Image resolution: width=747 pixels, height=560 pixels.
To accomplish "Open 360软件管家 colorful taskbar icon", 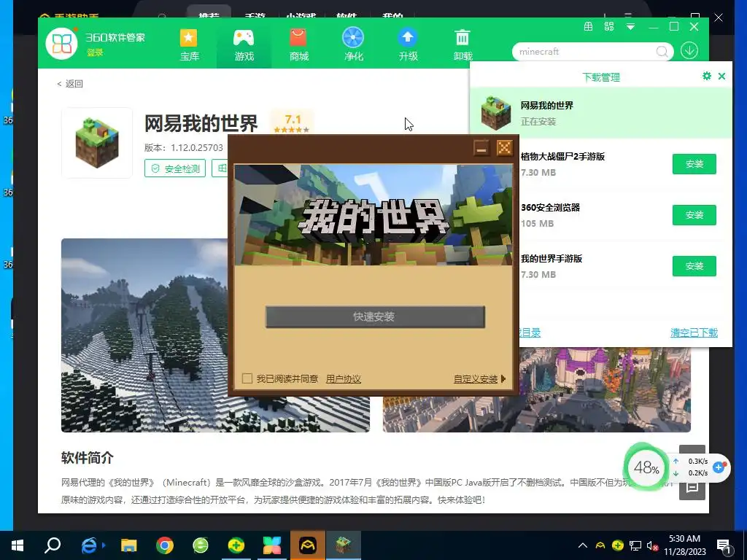I will click(272, 545).
